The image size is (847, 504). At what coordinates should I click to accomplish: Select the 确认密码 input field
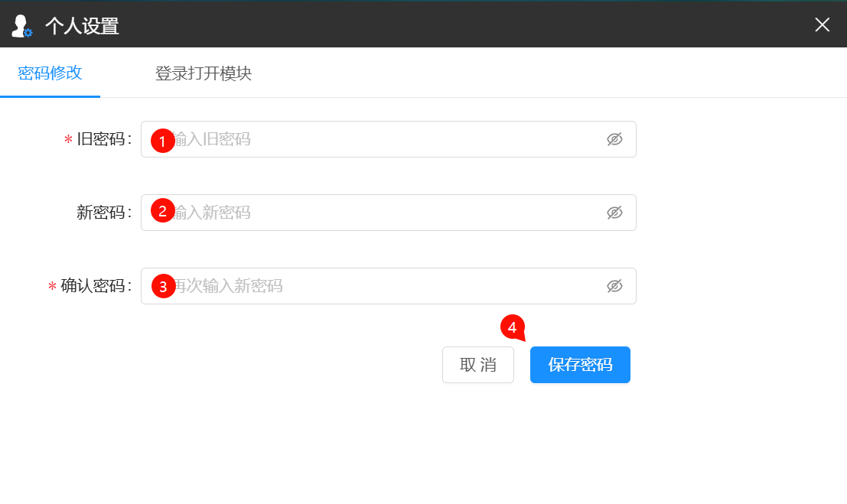[383, 286]
